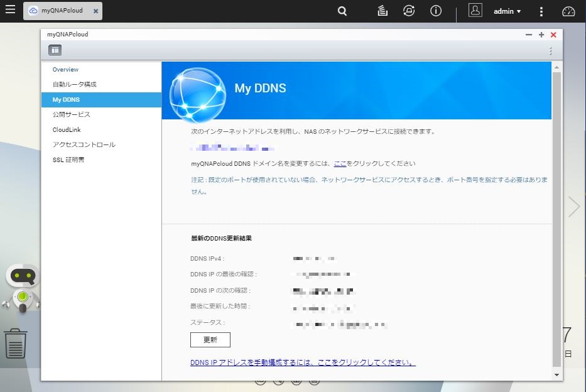Click the 最新のDDNS更新結果 heading
The width and height of the screenshot is (586, 392).
tap(221, 239)
